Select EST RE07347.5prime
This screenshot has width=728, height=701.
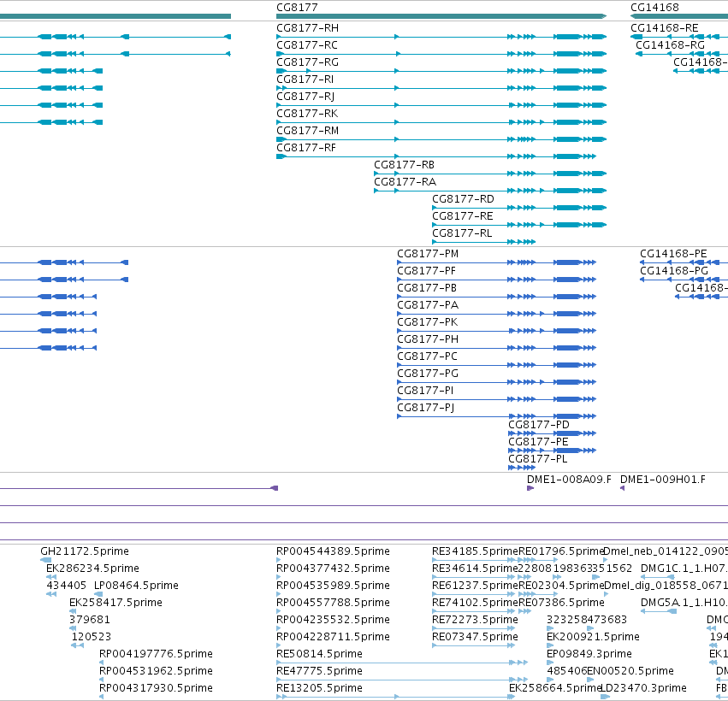click(475, 637)
